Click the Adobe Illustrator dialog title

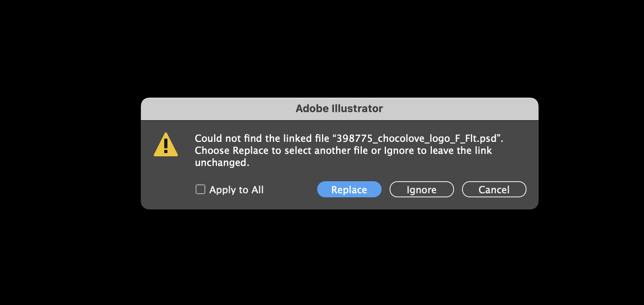tap(339, 108)
